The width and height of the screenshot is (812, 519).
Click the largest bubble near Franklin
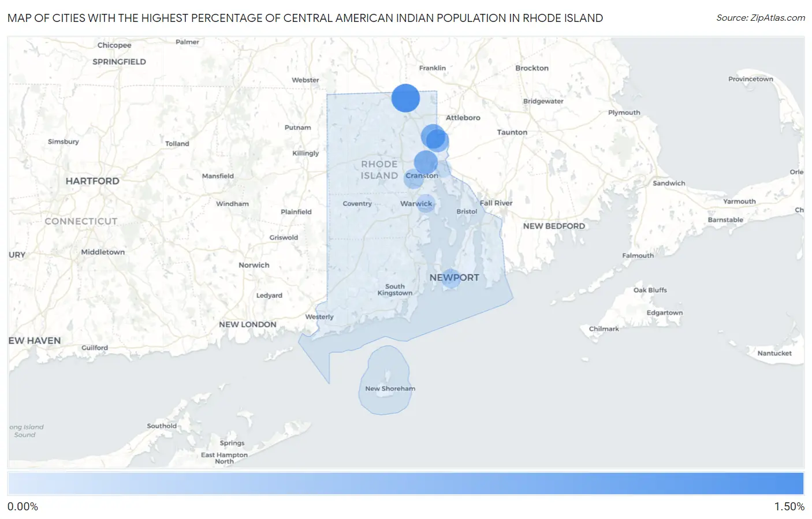405,98
